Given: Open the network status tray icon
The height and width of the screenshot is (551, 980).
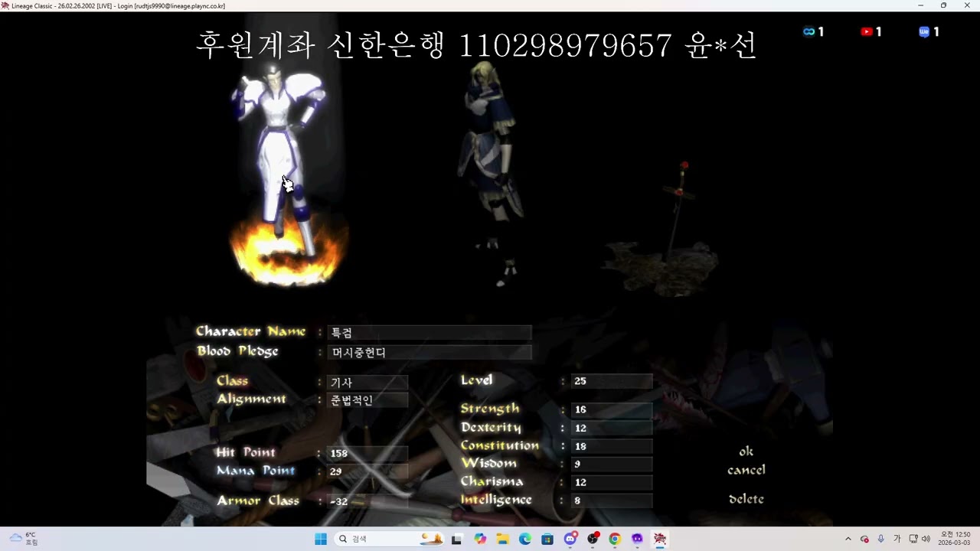Looking at the screenshot, I should pos(913,539).
